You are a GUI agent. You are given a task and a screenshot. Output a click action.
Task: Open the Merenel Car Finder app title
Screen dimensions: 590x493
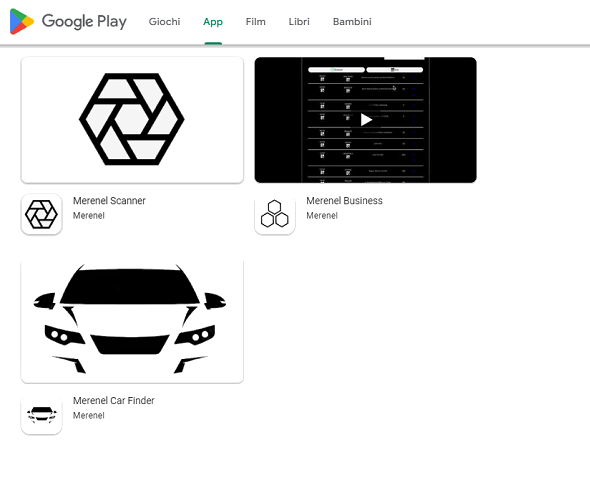[x=114, y=400]
